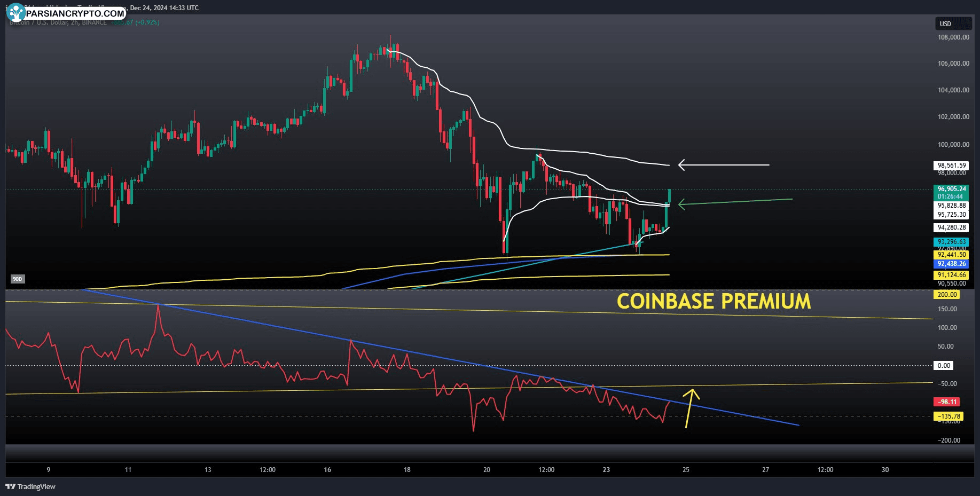Viewport: 980px width, 496px height.
Task: Click the 01:26:44 candle countdown
Action: coord(951,196)
